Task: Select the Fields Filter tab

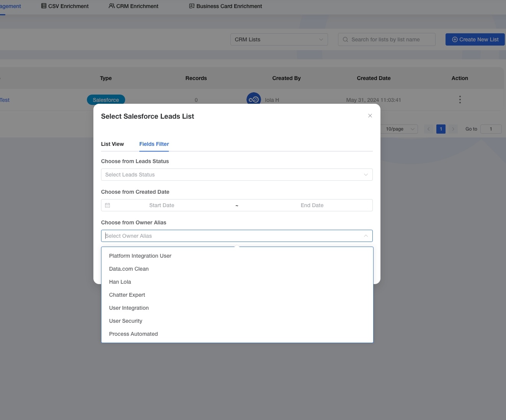Action: pyautogui.click(x=154, y=144)
